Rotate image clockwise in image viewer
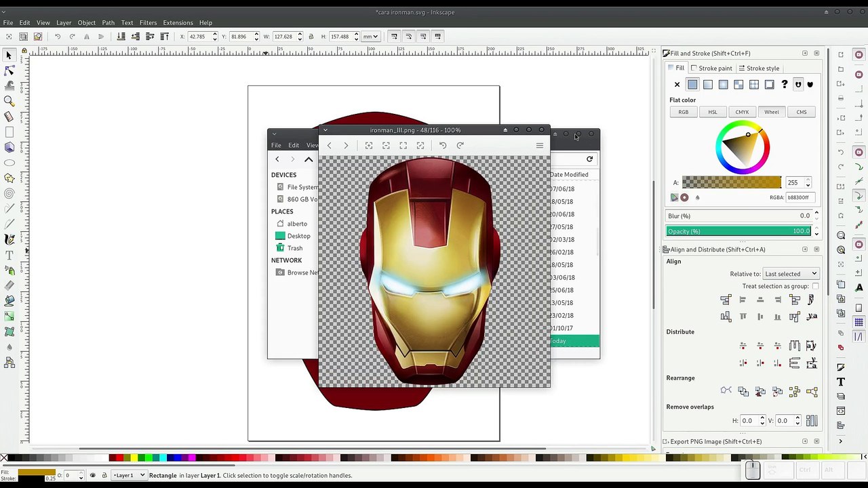Image resolution: width=868 pixels, height=488 pixels. pos(460,145)
